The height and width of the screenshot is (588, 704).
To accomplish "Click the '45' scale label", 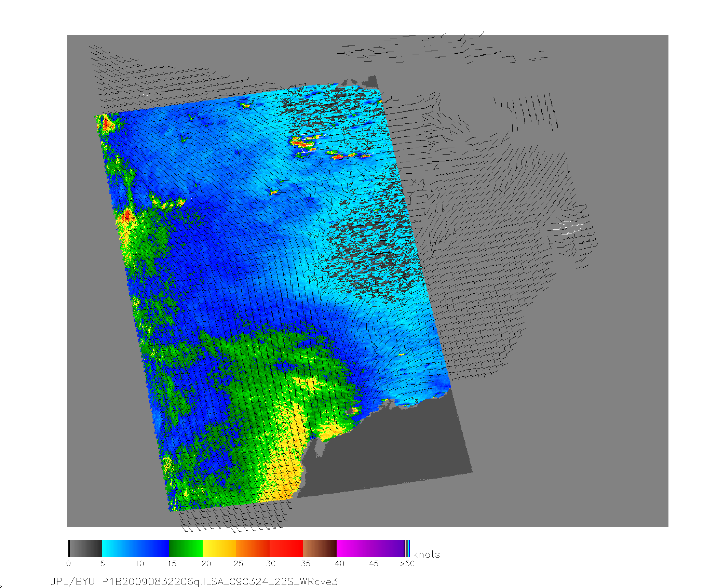I will point(374,563).
